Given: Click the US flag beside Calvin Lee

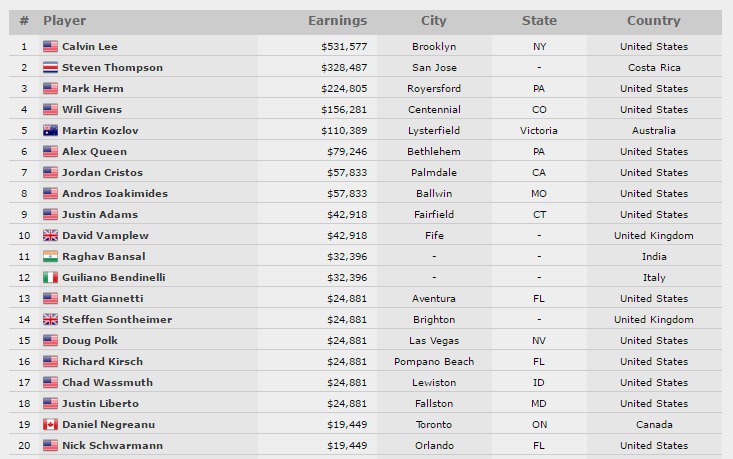Looking at the screenshot, I should tap(50, 46).
